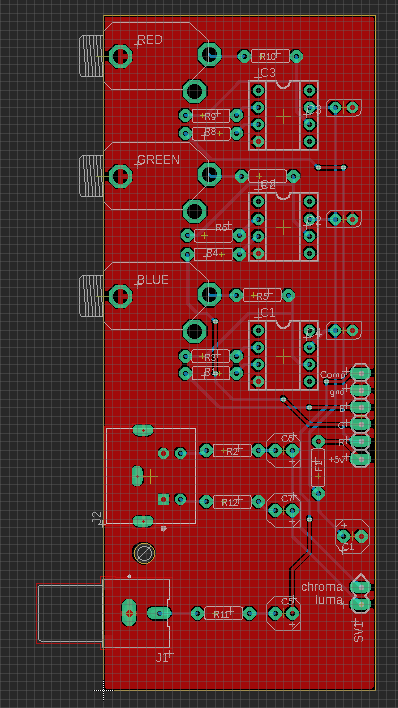Select the SV1 connector name
Image resolution: width=398 pixels, height=708 pixels.
359,631
